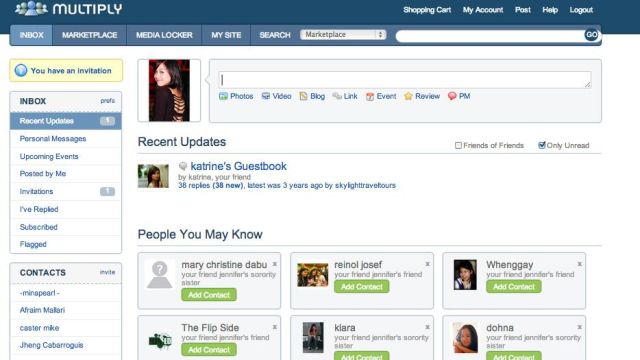640x360 pixels.
Task: Click the Multiply logo
Action: click(x=69, y=9)
